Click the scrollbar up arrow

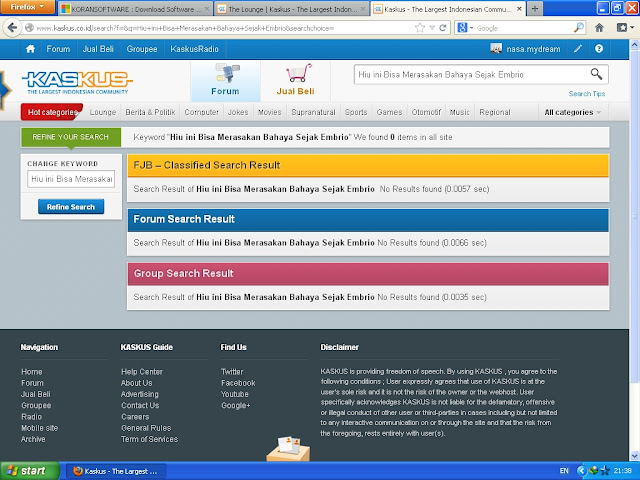pyautogui.click(x=635, y=44)
